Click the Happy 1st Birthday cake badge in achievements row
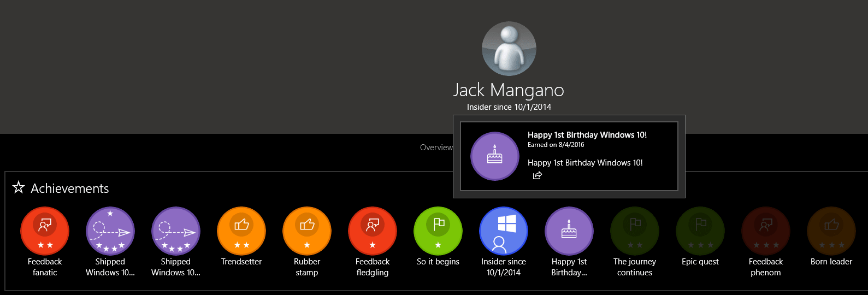The width and height of the screenshot is (868, 295). click(x=569, y=231)
